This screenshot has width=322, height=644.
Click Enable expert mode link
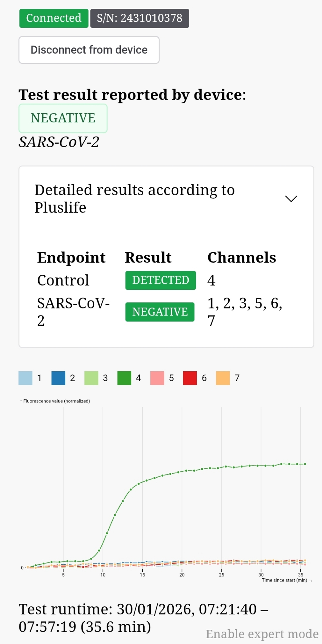(262, 634)
